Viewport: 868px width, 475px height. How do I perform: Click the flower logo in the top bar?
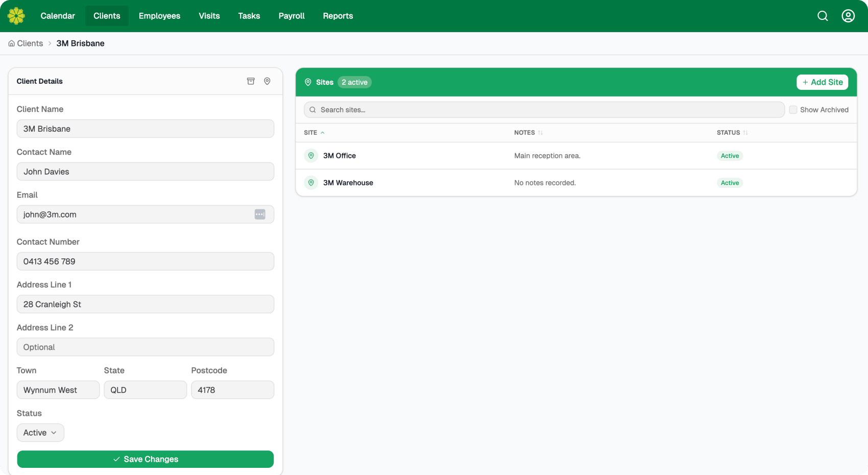(x=16, y=15)
